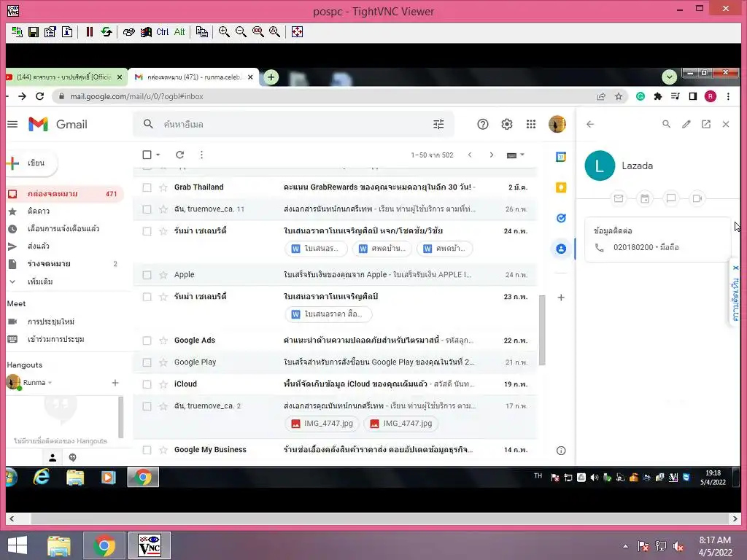
Task: Open the ใบเสนอราคา สือ Word attachment chip
Action: coord(328,314)
